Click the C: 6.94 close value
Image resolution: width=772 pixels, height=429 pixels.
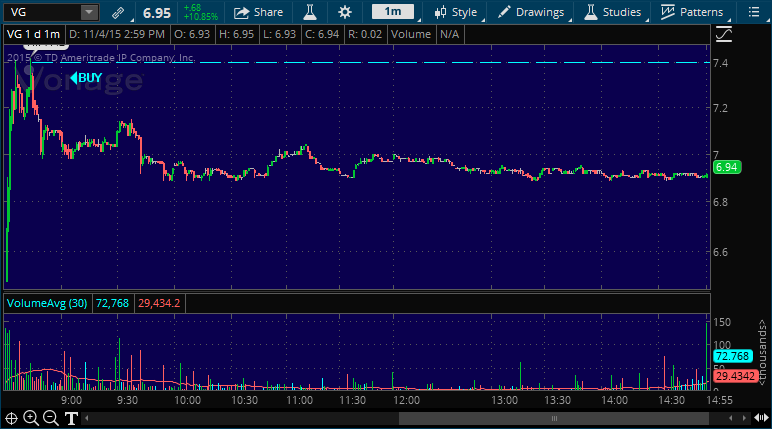point(322,34)
